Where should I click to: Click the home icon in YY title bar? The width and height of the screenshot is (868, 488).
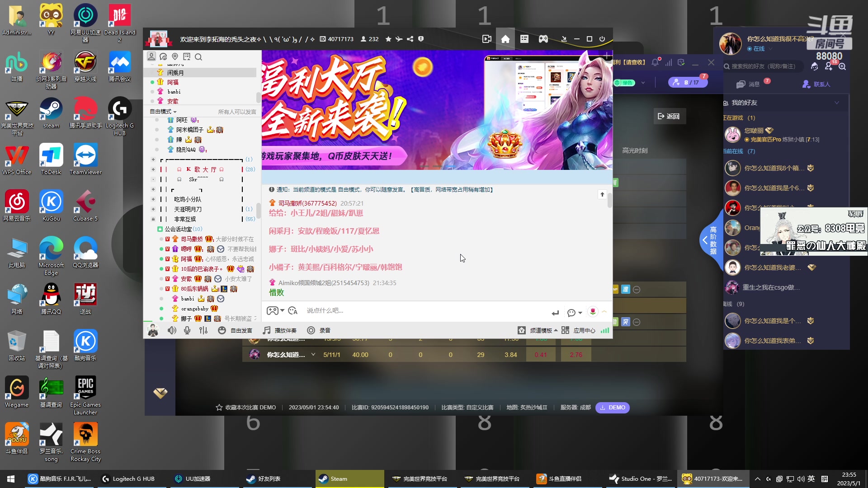[505, 39]
